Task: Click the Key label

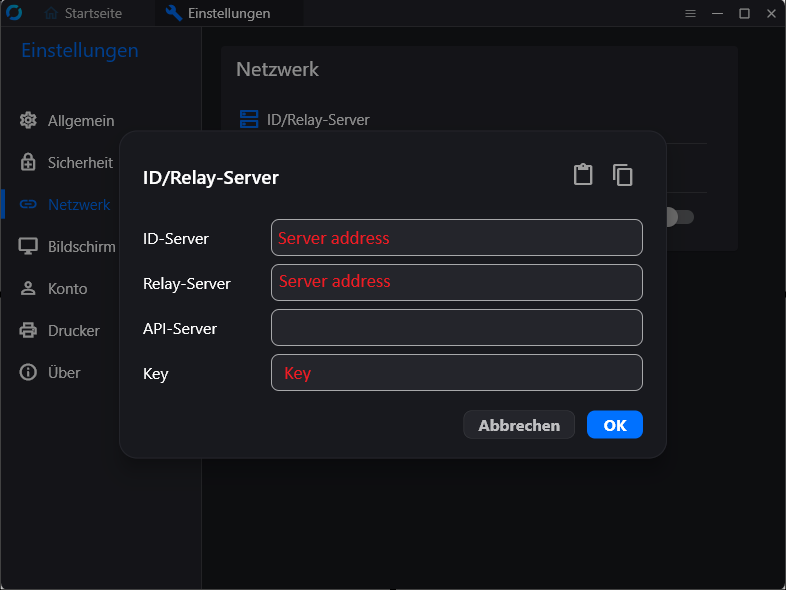Action: pos(155,374)
